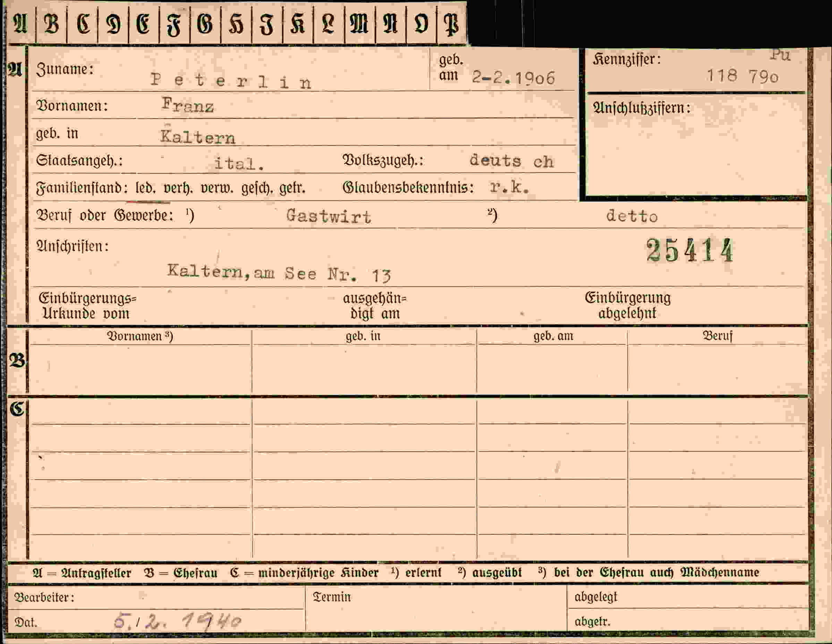Click the 'getr.' marital status option
832x644 pixels.
click(x=292, y=188)
